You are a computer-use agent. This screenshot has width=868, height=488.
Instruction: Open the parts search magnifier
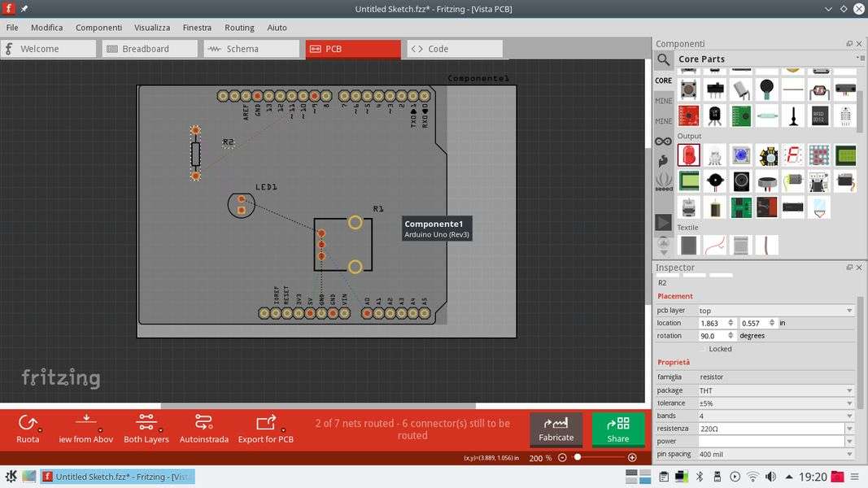pyautogui.click(x=664, y=59)
